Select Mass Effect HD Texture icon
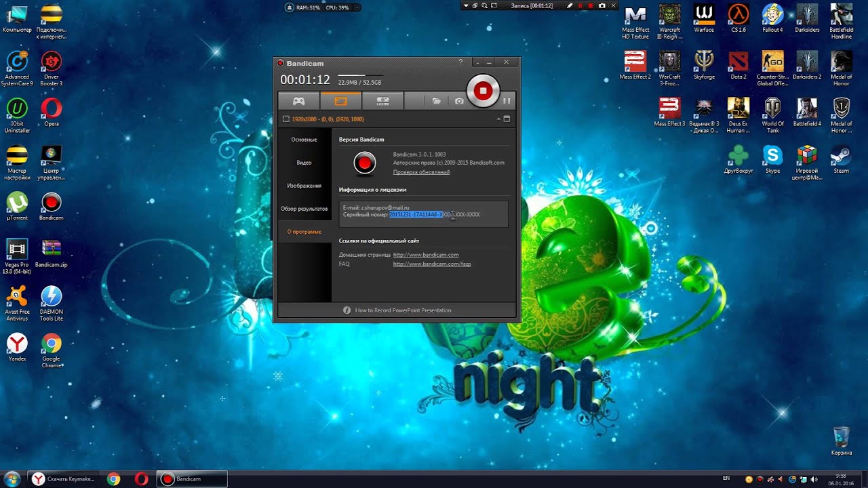The width and height of the screenshot is (868, 488). (635, 22)
